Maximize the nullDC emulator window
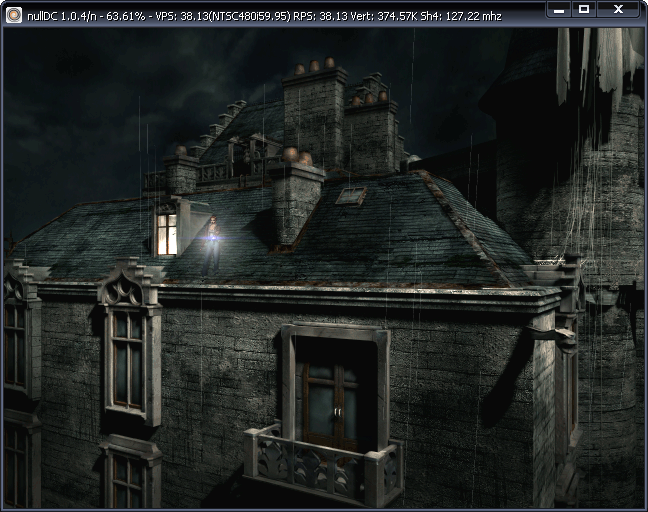 [584, 10]
